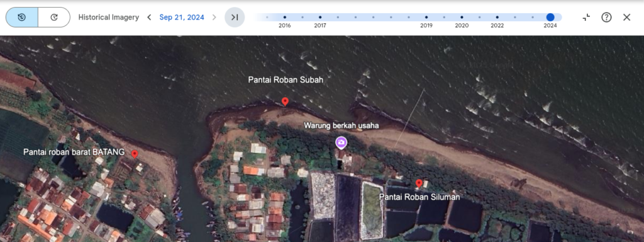Close the historical imagery toolbar
644x242 pixels.
[x=626, y=17]
